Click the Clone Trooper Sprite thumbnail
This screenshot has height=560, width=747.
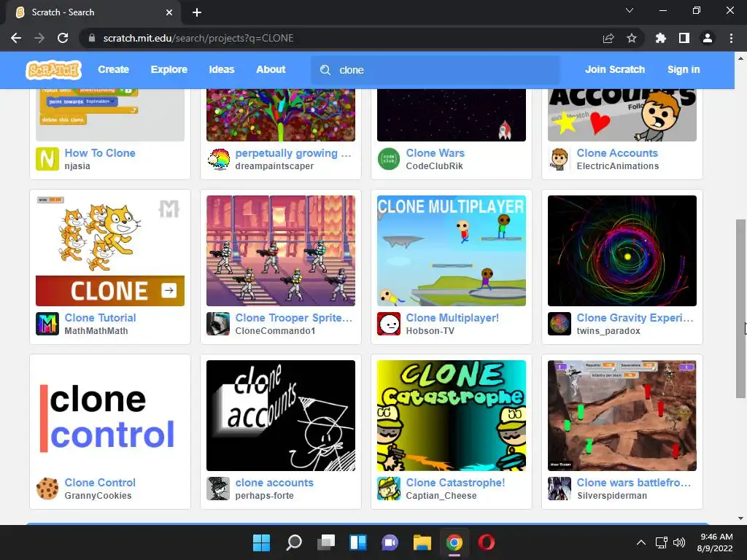pos(281,251)
